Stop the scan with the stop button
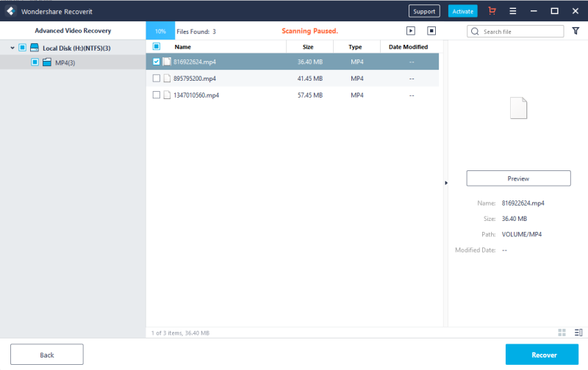588x370 pixels. (x=432, y=31)
